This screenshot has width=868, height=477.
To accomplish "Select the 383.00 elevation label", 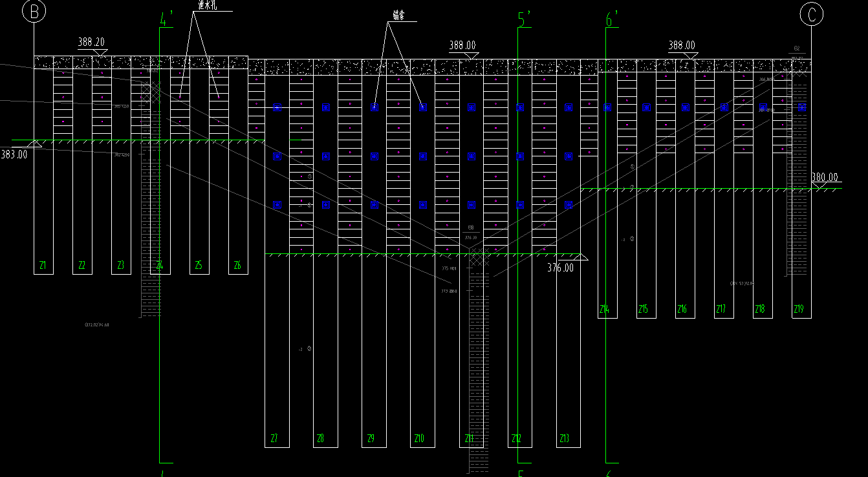I will [x=14, y=154].
